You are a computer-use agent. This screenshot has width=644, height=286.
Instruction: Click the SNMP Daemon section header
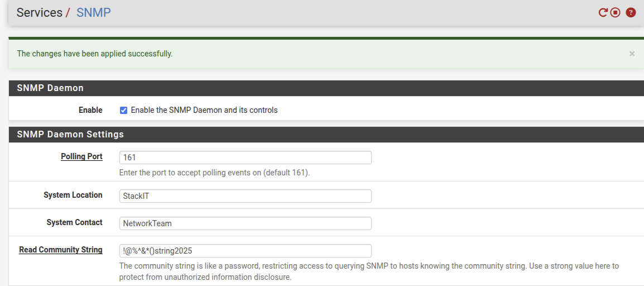(x=50, y=88)
